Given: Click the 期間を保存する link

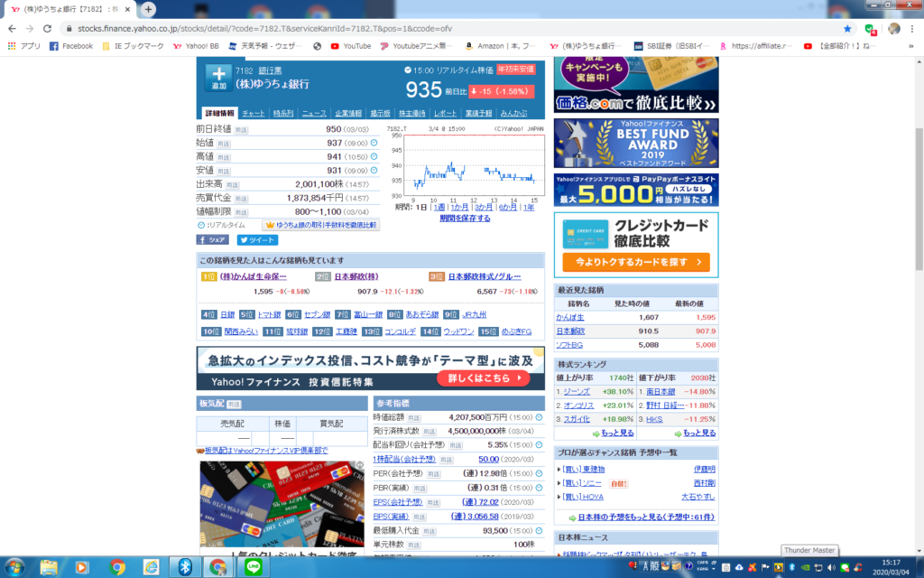Looking at the screenshot, I should [x=465, y=219].
